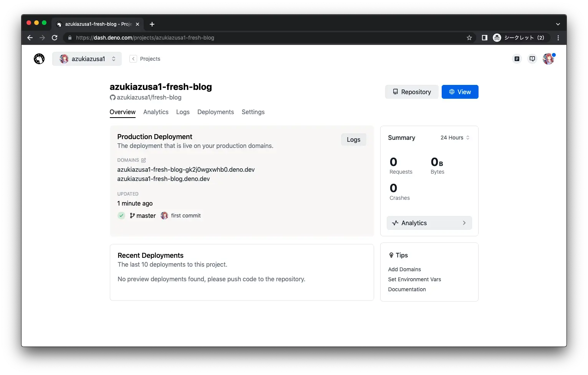
Task: Click the lock icon in the address bar
Action: pyautogui.click(x=70, y=38)
